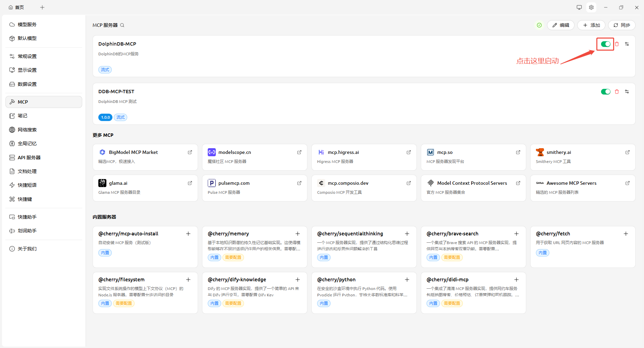
Task: Open DolphinDB-MCP settings icon
Action: click(x=627, y=44)
